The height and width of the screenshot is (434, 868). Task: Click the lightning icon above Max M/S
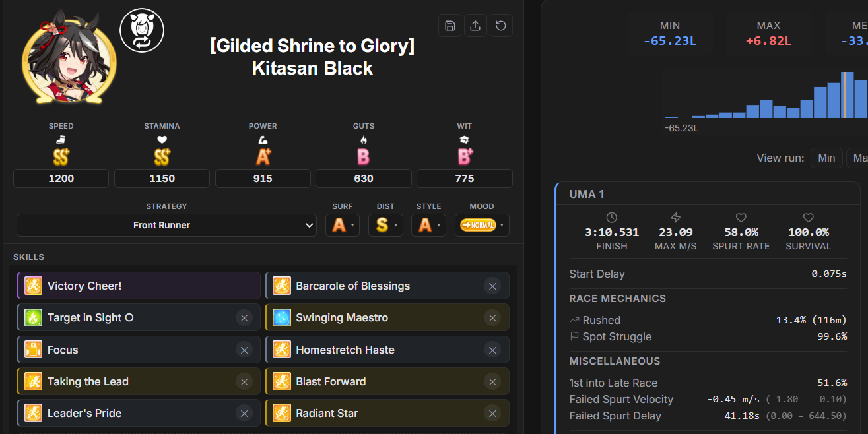pos(675,217)
